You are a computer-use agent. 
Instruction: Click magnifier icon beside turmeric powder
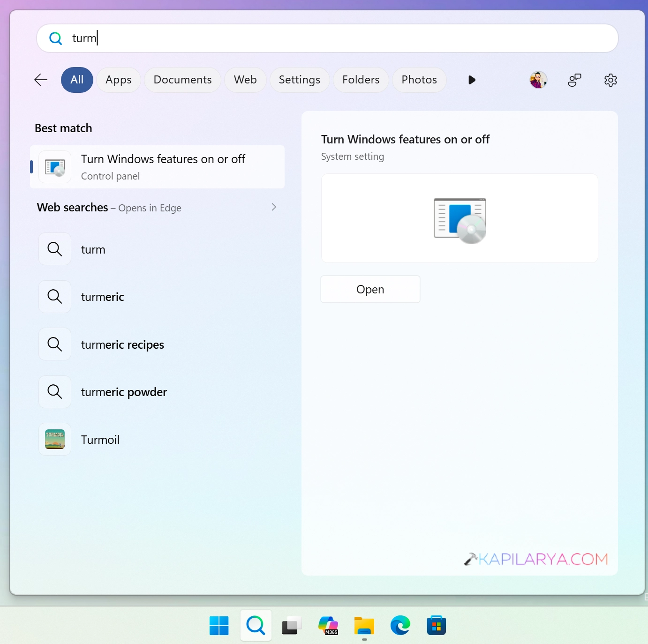point(55,391)
